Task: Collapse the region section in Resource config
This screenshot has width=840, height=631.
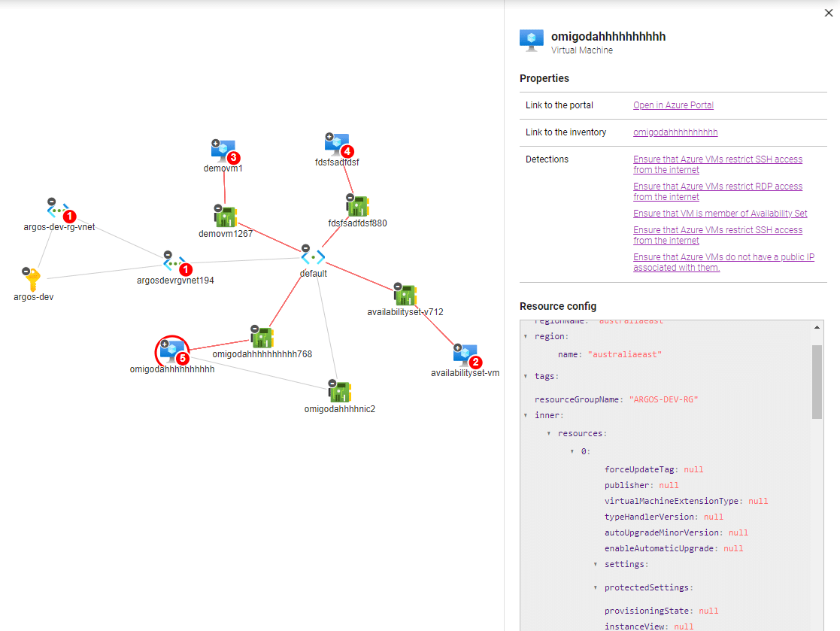Action: click(524, 336)
